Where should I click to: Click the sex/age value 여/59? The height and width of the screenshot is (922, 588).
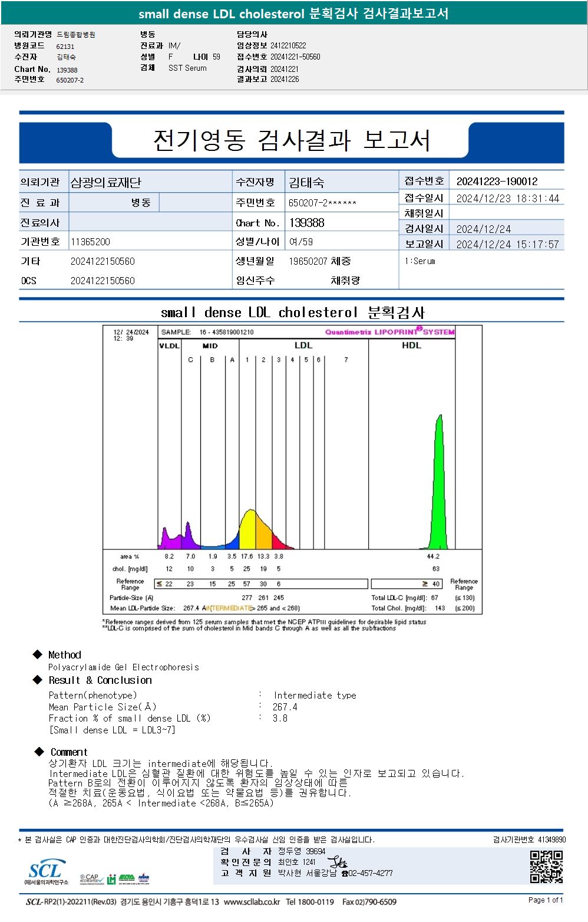coord(301,242)
